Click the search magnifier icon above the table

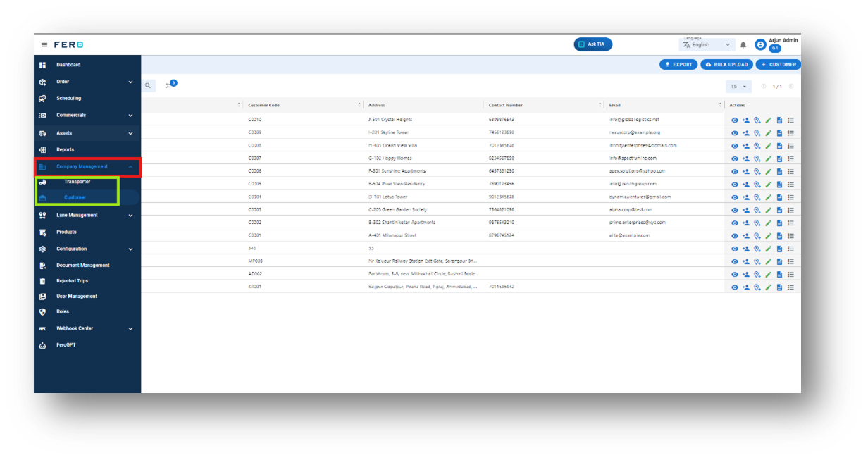(148, 85)
